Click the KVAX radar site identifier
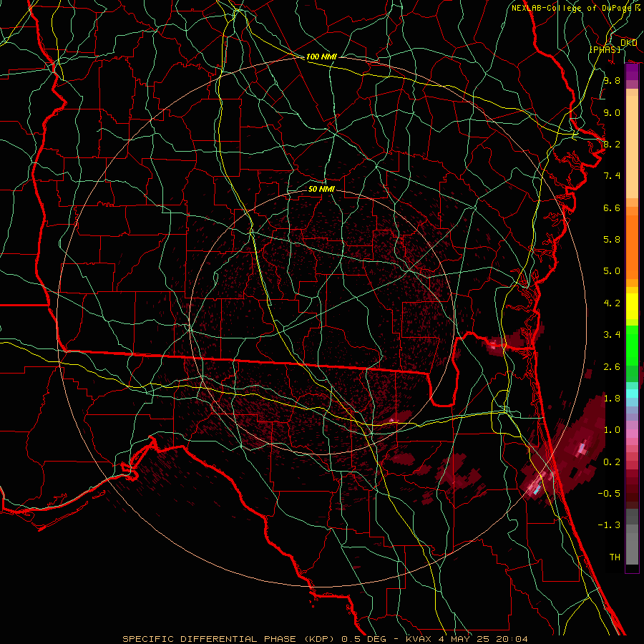 (419, 639)
